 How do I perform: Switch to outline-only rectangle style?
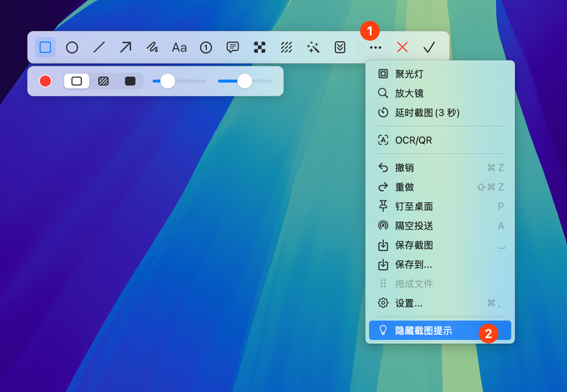point(77,81)
